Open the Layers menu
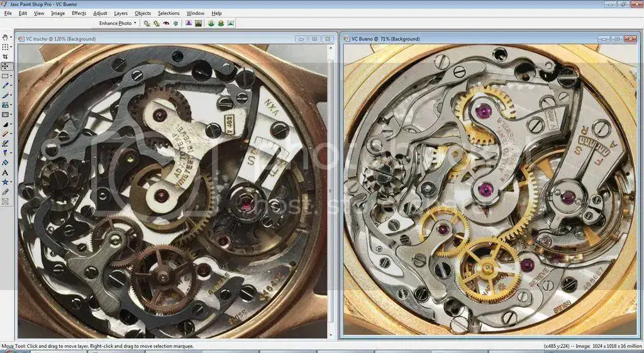Viewport: 644px width, 353px height. tap(121, 13)
